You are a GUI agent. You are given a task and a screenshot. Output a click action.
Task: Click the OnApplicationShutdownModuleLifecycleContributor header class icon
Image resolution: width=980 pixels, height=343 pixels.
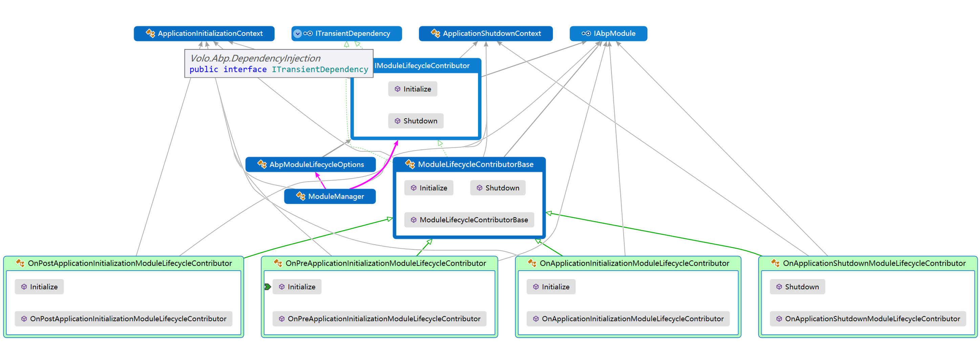point(775,263)
